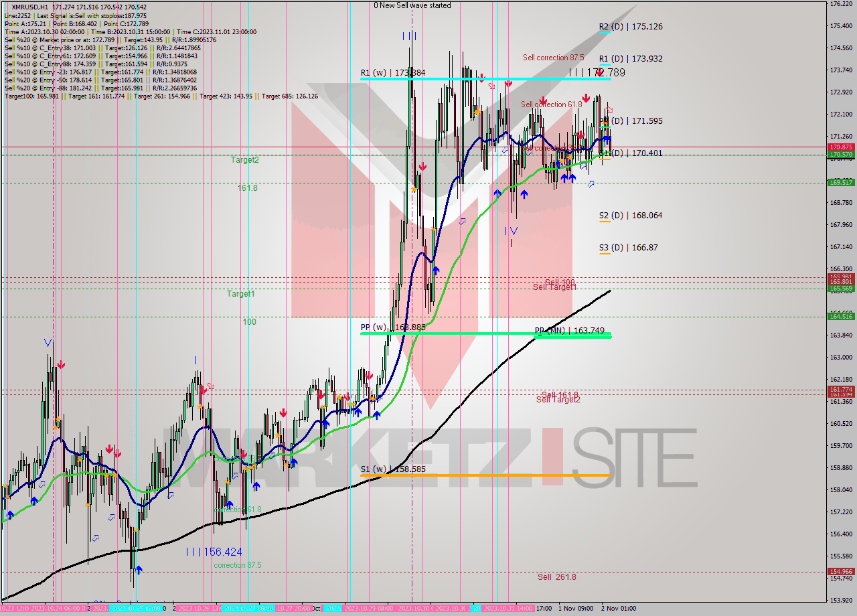The image size is (857, 616).
Task: Click the '| | | 172.789' wave label
Action: pos(597,72)
